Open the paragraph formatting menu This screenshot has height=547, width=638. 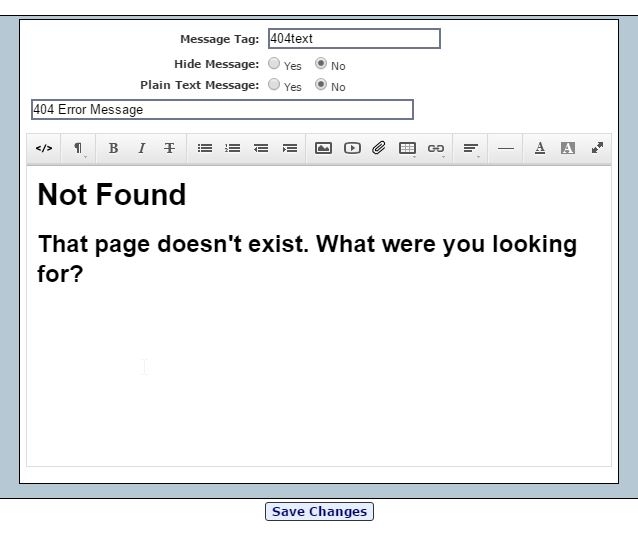click(x=78, y=148)
